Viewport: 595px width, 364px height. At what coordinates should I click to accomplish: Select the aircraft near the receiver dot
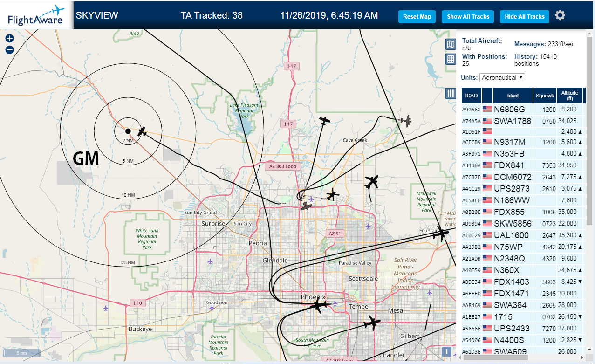click(143, 132)
